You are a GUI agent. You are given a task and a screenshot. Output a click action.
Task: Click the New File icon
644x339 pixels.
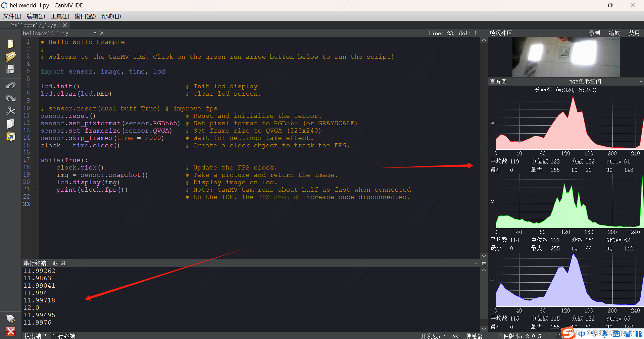(x=10, y=44)
